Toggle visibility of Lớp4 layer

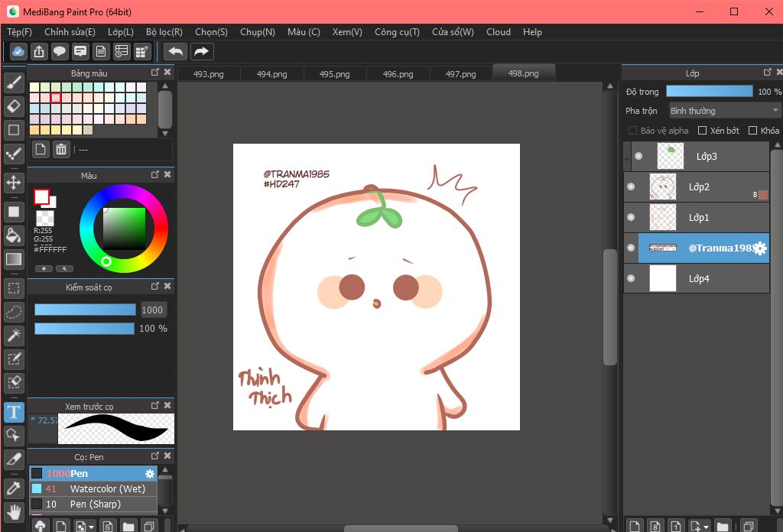[x=631, y=278]
